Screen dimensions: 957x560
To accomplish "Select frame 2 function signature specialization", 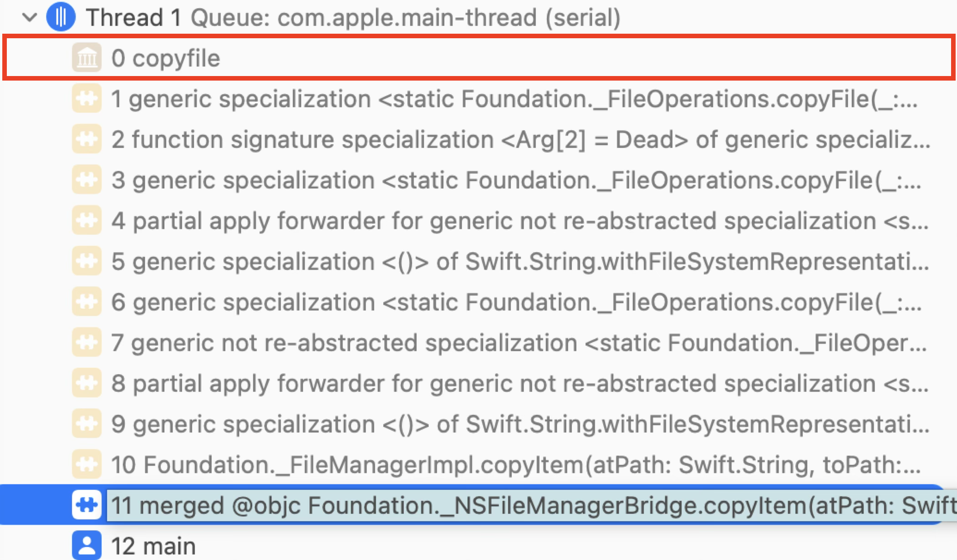I will tap(478, 139).
